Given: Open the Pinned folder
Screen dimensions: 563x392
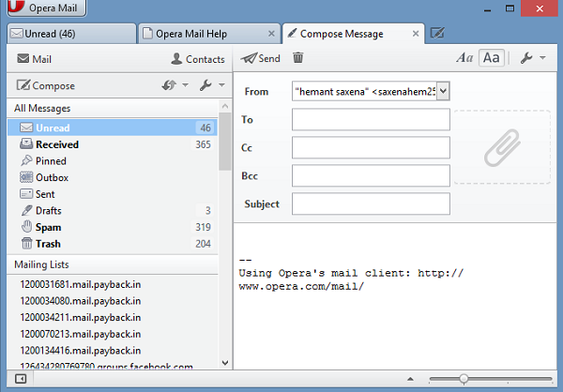Looking at the screenshot, I should tap(113, 160).
